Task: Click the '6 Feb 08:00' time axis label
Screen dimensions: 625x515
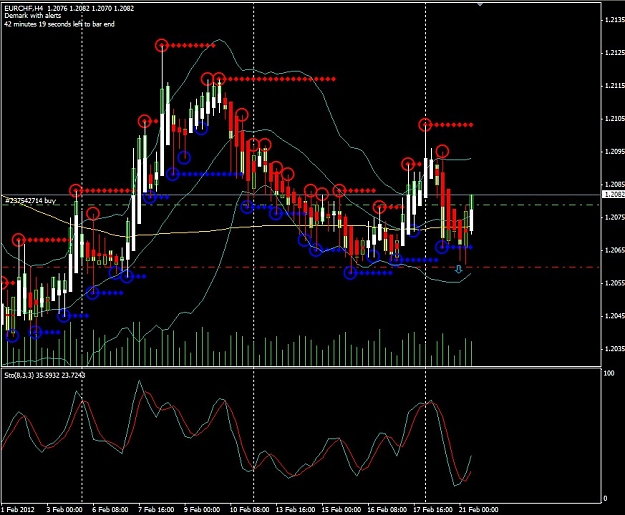Action: [110, 510]
